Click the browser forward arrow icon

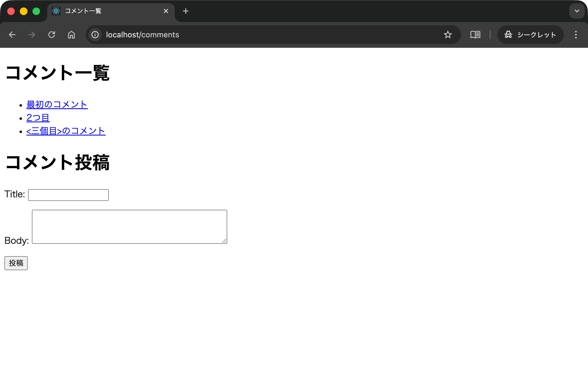pyautogui.click(x=32, y=35)
